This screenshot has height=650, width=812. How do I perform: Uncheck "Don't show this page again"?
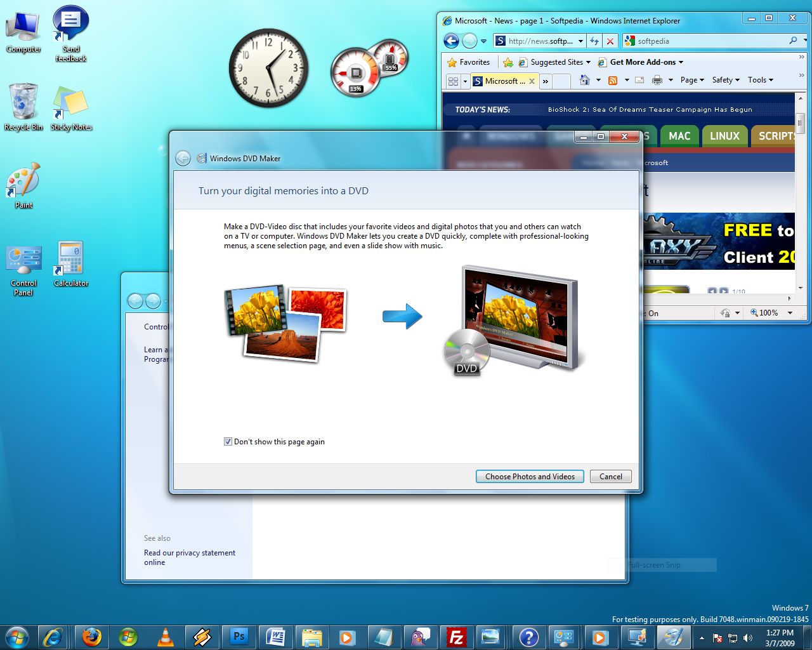click(228, 442)
